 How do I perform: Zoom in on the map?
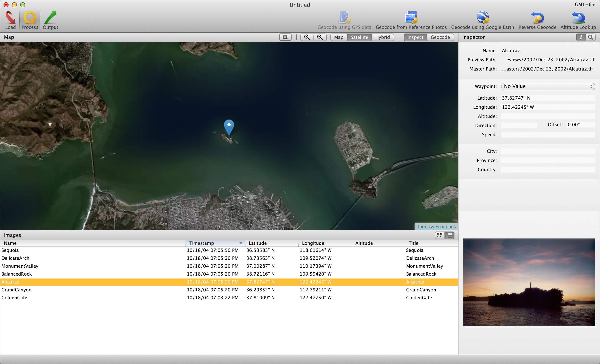click(307, 37)
